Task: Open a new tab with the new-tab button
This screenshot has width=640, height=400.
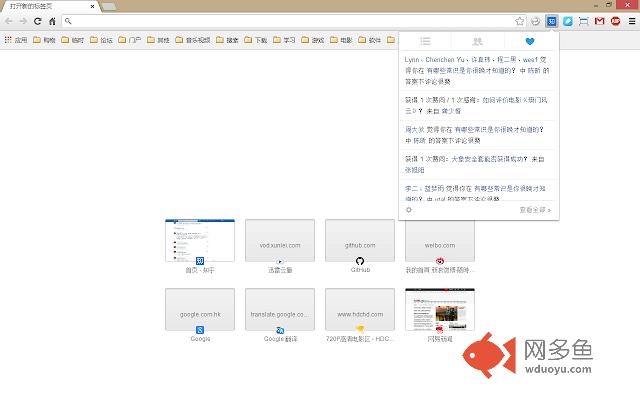Action: click(108, 7)
